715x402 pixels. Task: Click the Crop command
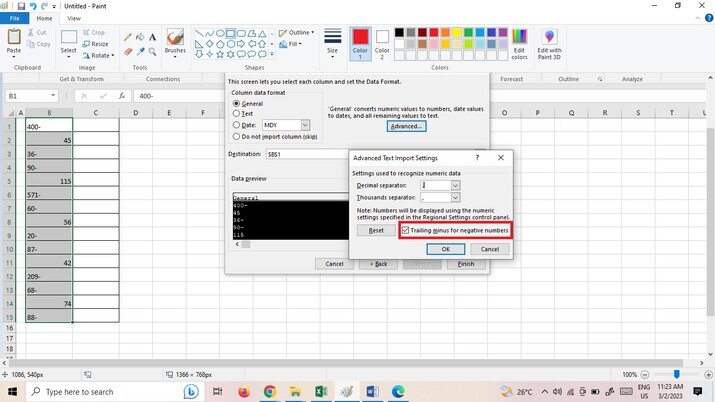pos(93,32)
